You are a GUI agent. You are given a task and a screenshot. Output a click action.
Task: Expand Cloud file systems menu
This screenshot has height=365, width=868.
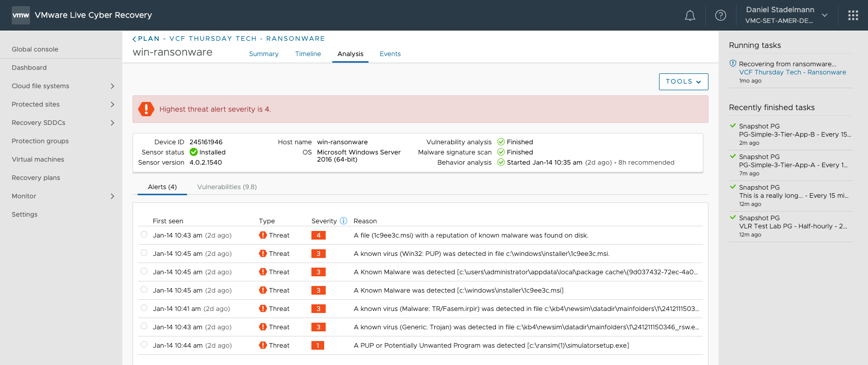[x=113, y=86]
